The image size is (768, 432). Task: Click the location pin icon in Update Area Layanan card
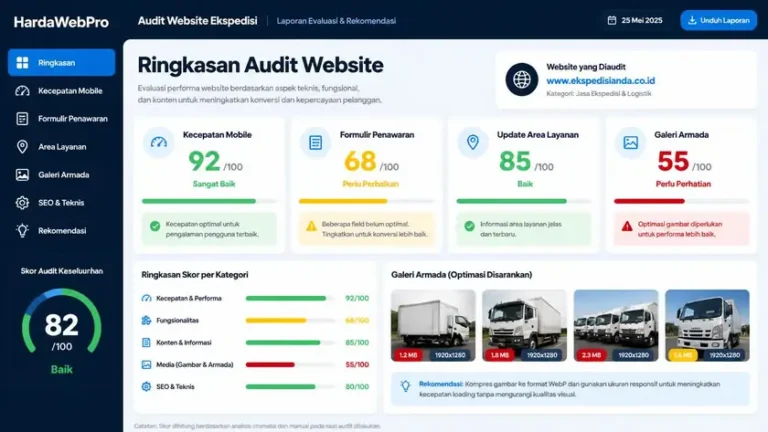[x=473, y=143]
